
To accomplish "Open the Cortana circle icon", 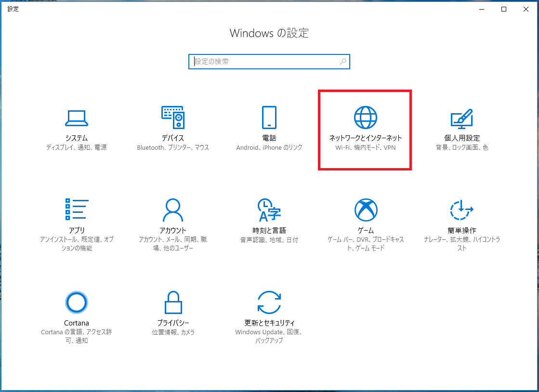I will tap(76, 302).
